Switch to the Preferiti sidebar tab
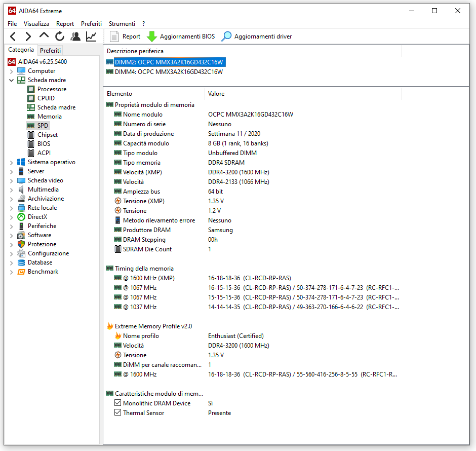Image resolution: width=476 pixels, height=451 pixels. (51, 50)
